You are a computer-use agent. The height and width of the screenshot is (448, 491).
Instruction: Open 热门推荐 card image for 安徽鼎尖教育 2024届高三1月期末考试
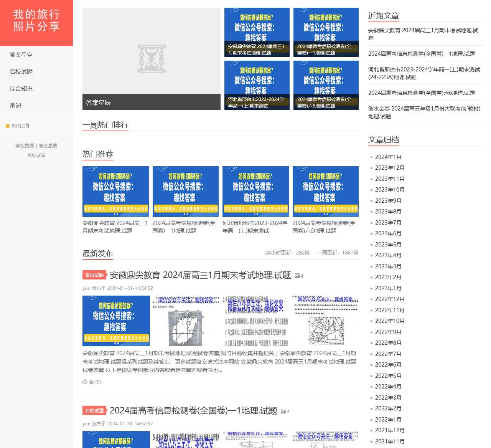point(115,192)
